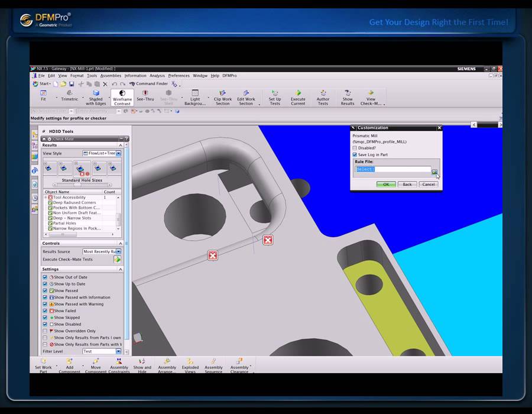Collapse the Results section
This screenshot has width=532, height=414.
click(x=120, y=145)
